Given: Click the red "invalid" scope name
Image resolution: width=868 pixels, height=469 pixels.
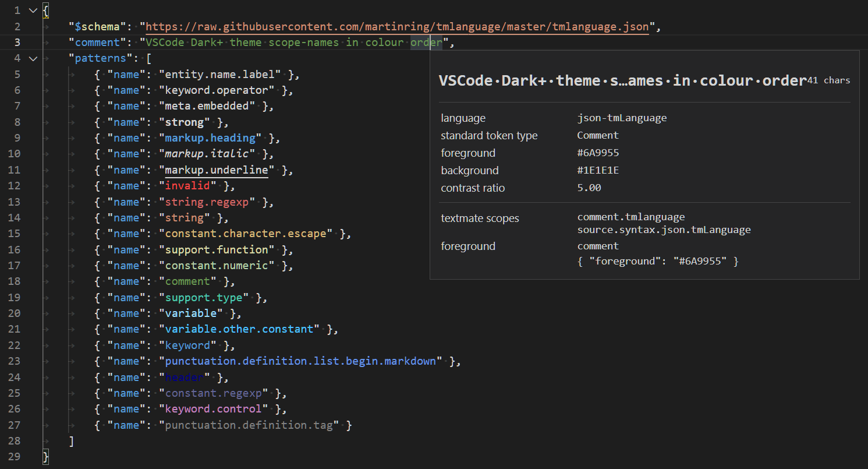Looking at the screenshot, I should click(x=187, y=186).
